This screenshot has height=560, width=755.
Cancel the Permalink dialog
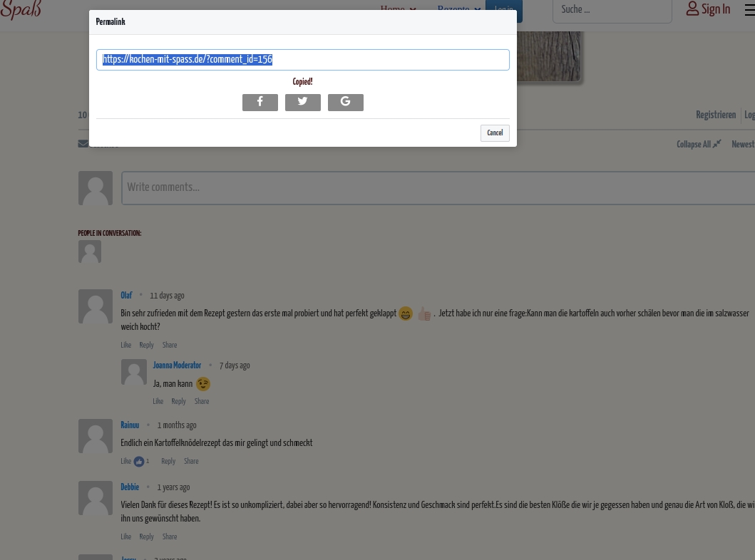tap(495, 133)
